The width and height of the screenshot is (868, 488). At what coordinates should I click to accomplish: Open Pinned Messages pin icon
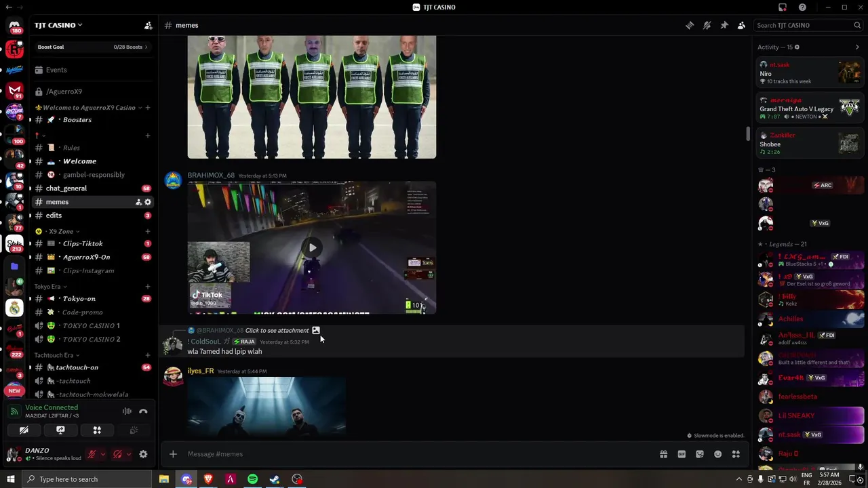pos(724,25)
